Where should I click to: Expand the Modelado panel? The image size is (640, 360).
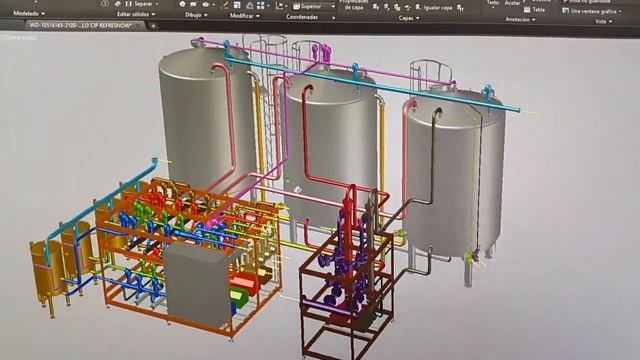click(29, 13)
